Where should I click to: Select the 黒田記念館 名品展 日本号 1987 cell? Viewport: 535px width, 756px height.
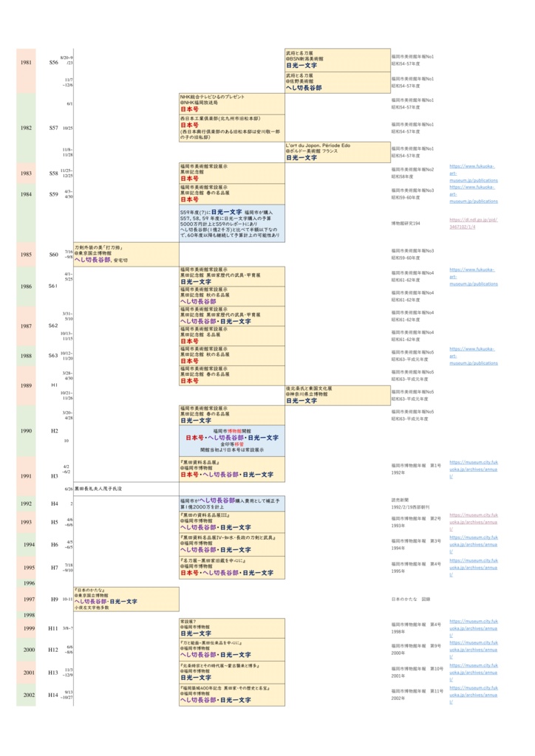point(231,336)
